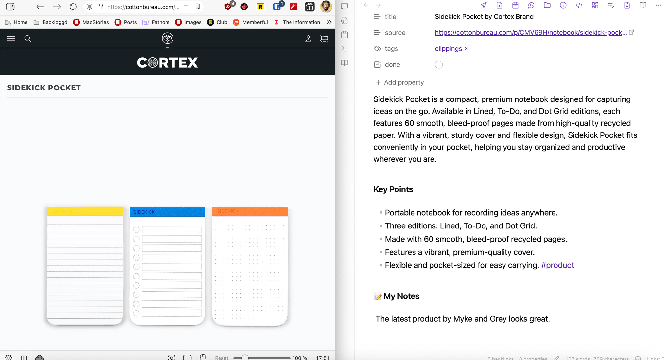Click the red PDF extension icon
The height and width of the screenshot is (360, 670).
coord(293,6)
